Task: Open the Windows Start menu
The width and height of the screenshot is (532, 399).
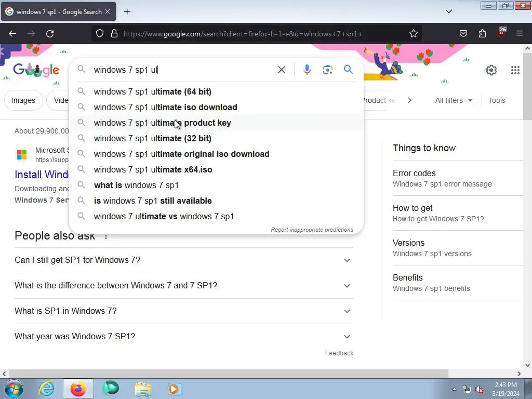Action: [14, 389]
